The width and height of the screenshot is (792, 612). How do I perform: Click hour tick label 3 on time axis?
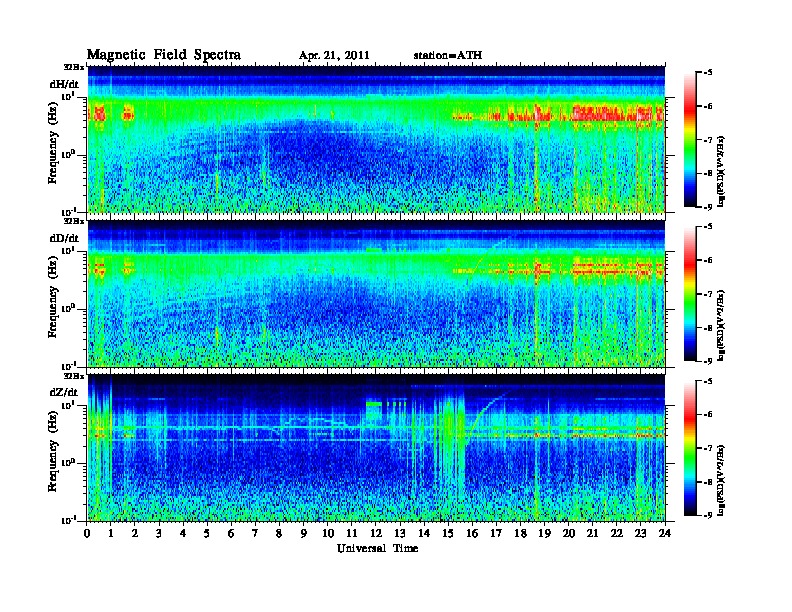click(x=159, y=534)
